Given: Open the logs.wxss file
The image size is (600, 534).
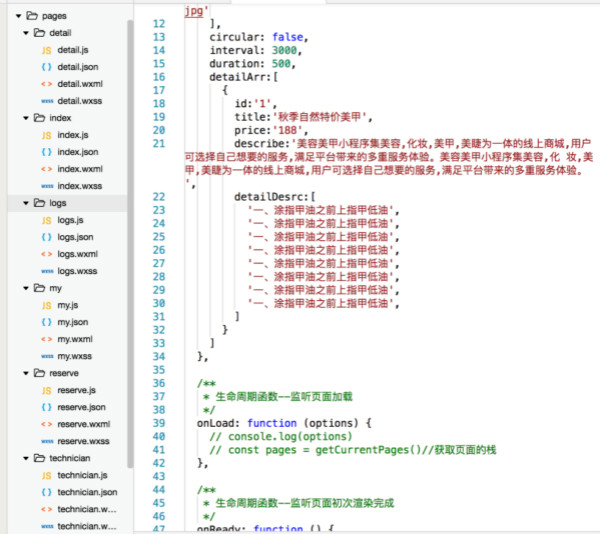Looking at the screenshot, I should pyautogui.click(x=77, y=271).
